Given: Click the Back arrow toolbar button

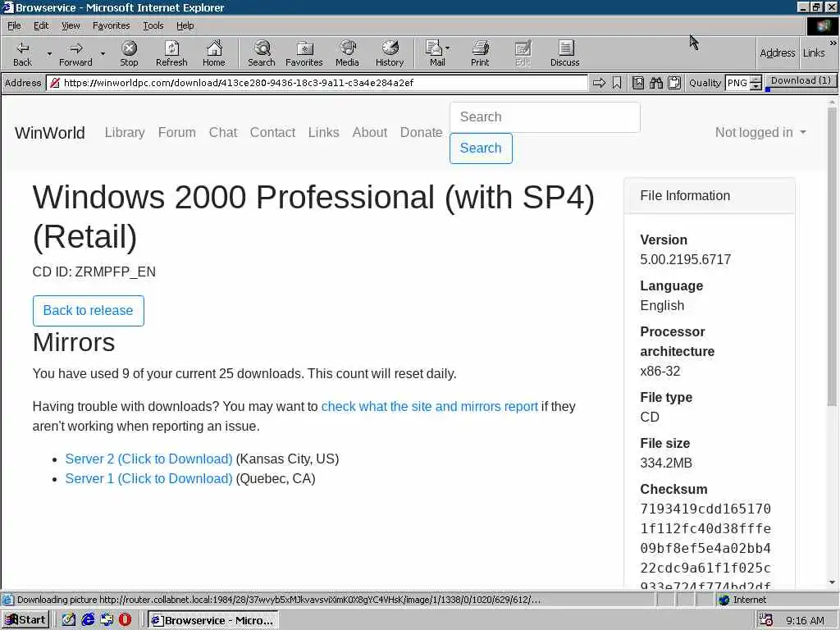Looking at the screenshot, I should (22, 53).
